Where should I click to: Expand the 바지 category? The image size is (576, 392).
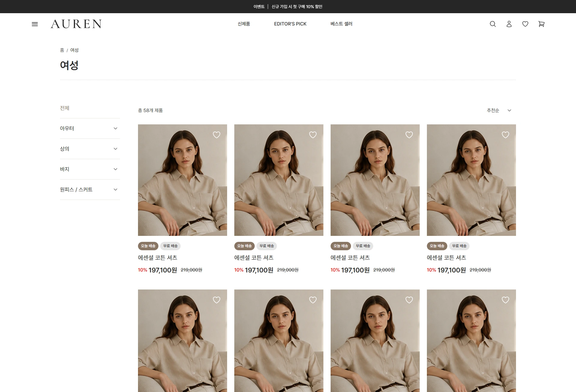point(90,169)
